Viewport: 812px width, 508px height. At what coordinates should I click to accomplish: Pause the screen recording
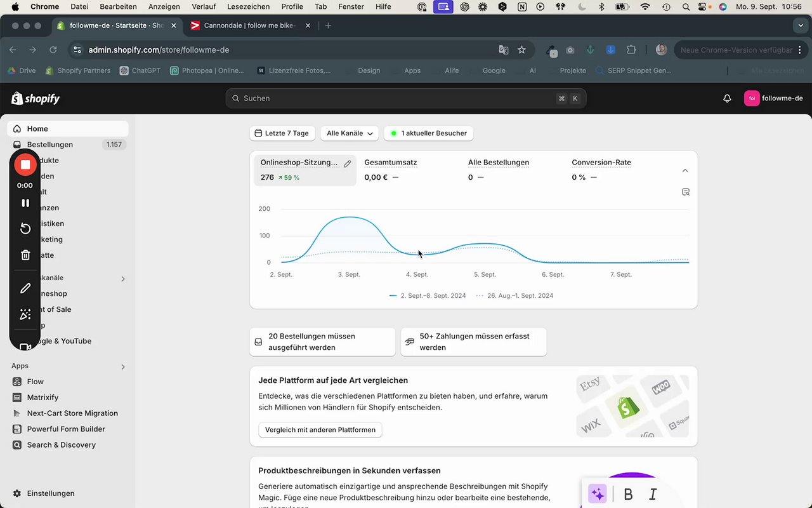click(x=25, y=203)
